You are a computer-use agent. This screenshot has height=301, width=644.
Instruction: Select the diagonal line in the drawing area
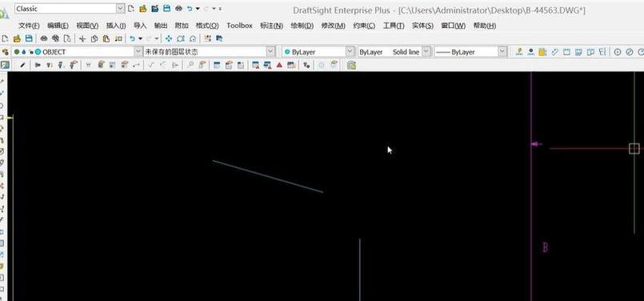coord(268,176)
